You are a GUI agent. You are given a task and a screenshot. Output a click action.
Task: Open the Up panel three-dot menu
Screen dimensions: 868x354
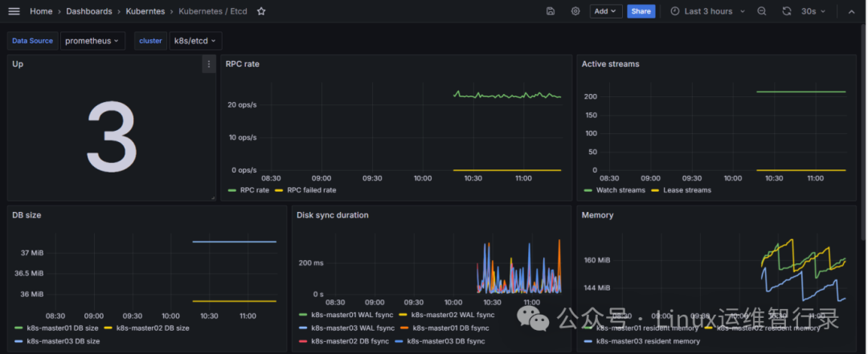tap(209, 64)
